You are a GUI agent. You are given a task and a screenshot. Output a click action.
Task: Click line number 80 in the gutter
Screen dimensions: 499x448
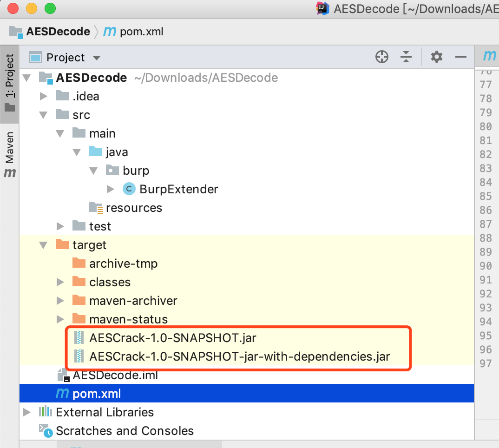(486, 127)
